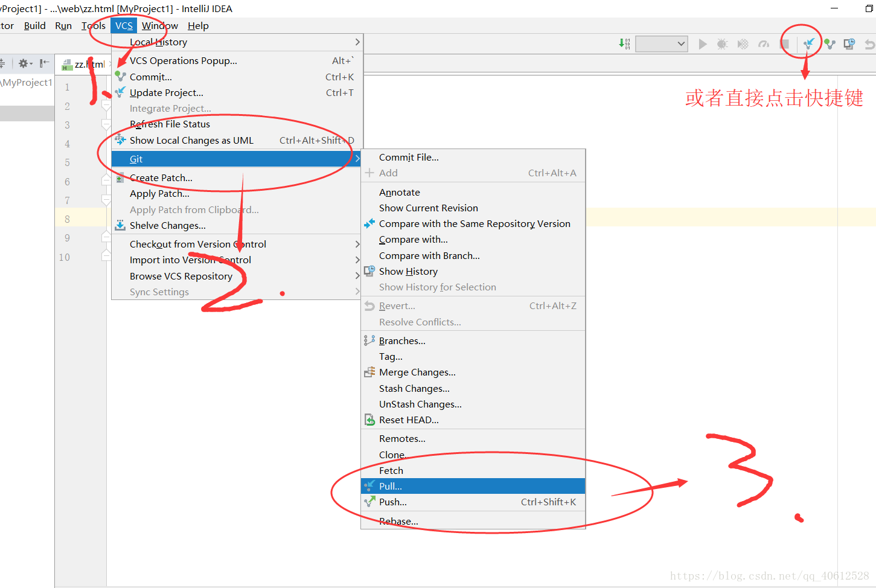This screenshot has width=876, height=588.
Task: Open the Help menu
Action: click(x=198, y=25)
